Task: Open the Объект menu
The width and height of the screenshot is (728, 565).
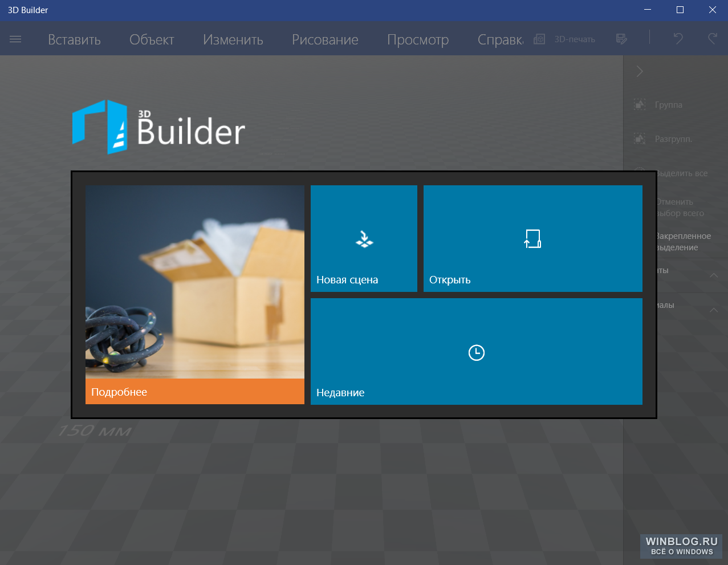Action: (152, 40)
